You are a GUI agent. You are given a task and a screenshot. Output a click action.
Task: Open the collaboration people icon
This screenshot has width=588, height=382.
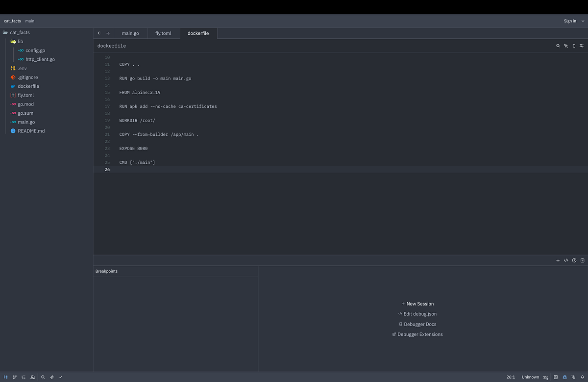[x=33, y=377]
